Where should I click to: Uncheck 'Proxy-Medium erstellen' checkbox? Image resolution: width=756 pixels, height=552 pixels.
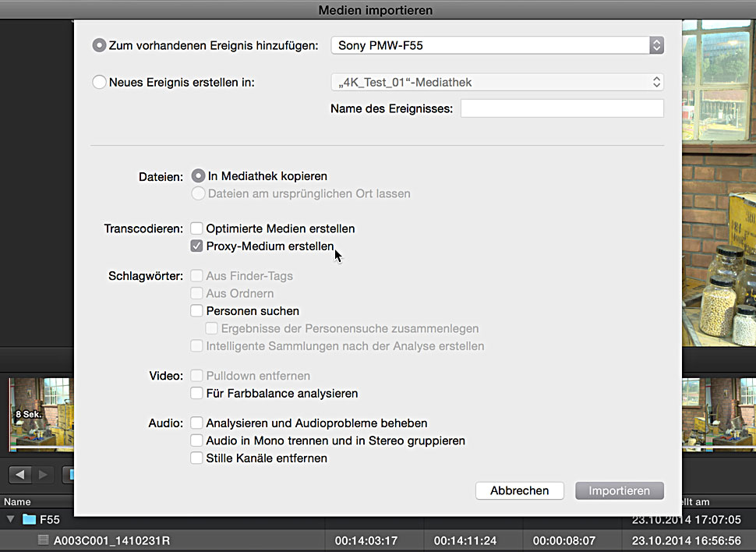(197, 246)
